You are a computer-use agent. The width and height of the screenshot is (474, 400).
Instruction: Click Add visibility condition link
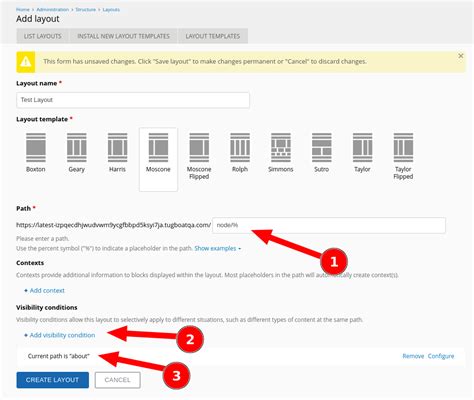(x=60, y=335)
